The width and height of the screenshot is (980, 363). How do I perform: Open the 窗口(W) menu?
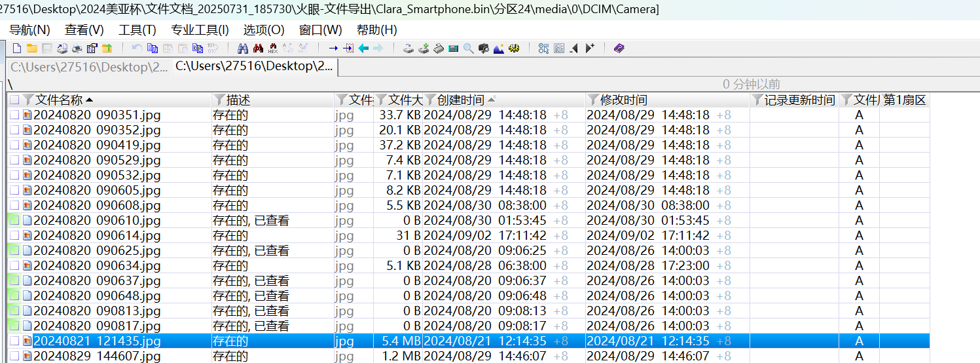coord(321,30)
